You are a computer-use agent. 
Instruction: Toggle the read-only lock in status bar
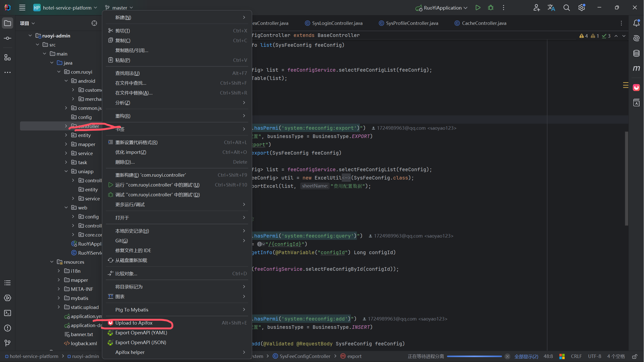[634, 356]
